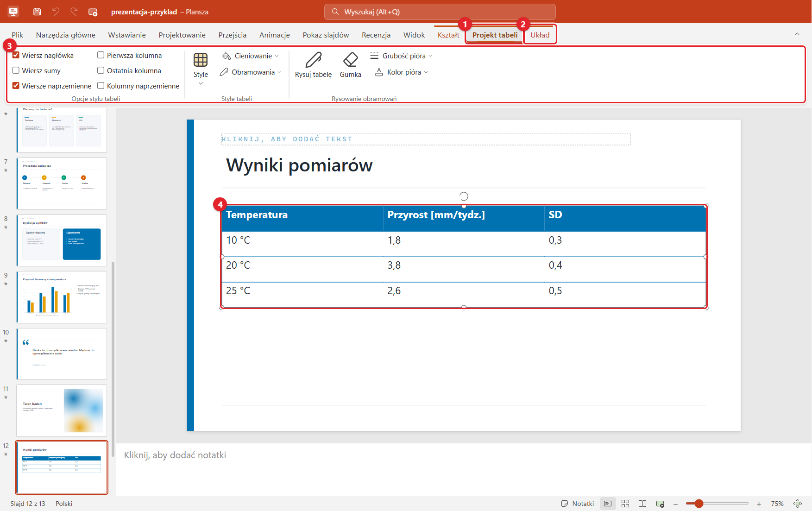This screenshot has width=812, height=511.
Task: Click the zoom in plus icon
Action: (x=759, y=504)
